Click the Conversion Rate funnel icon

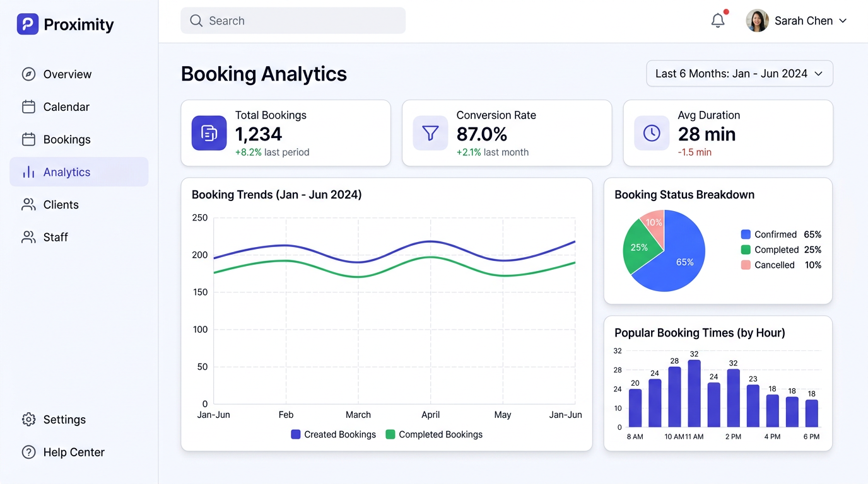430,133
